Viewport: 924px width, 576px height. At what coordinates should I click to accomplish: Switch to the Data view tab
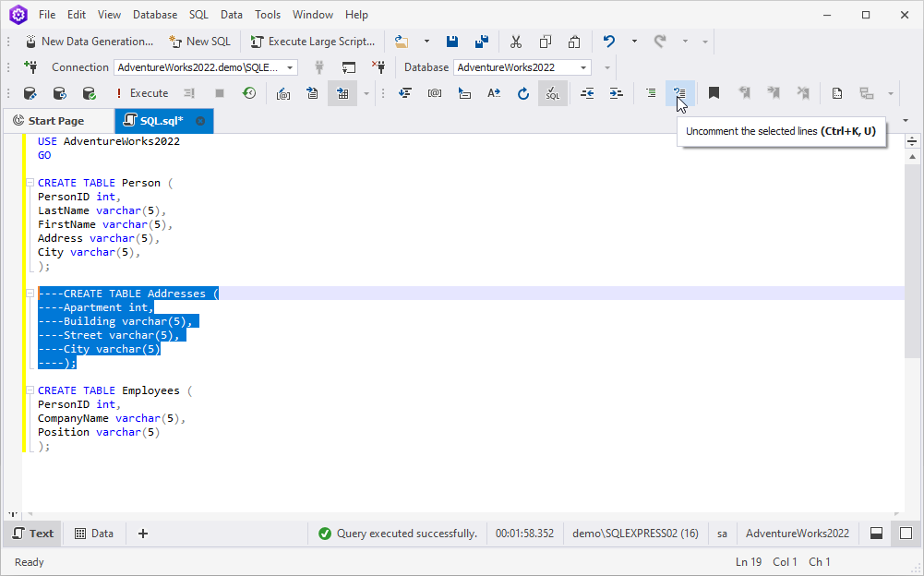94,534
